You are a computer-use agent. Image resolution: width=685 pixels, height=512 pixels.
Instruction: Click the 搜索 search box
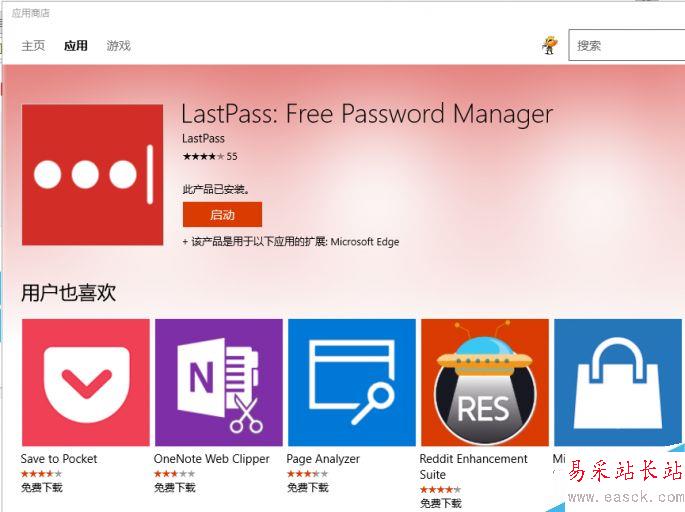(x=626, y=45)
